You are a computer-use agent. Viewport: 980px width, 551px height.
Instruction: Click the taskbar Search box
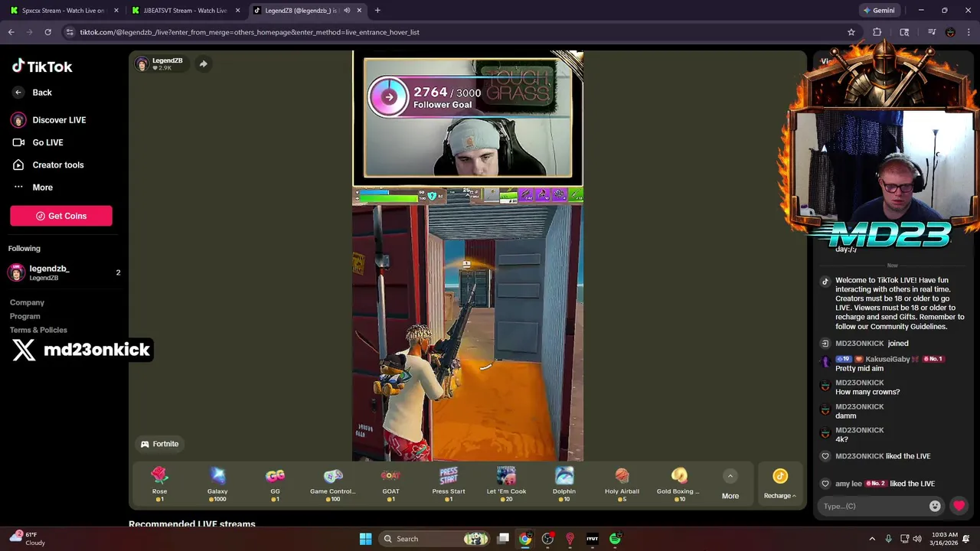click(x=434, y=539)
